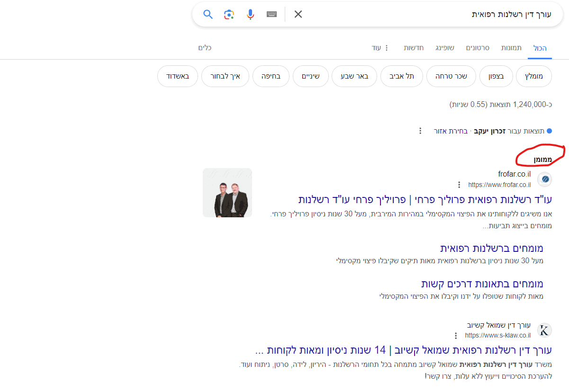Switch to the סרטונים tab
Image resolution: width=569 pixels, height=392 pixels.
(x=478, y=48)
